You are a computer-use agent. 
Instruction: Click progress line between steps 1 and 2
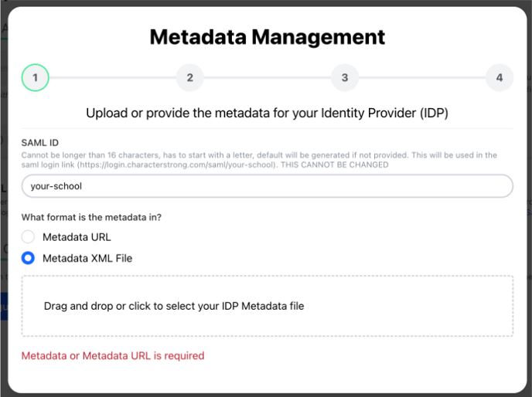click(112, 77)
